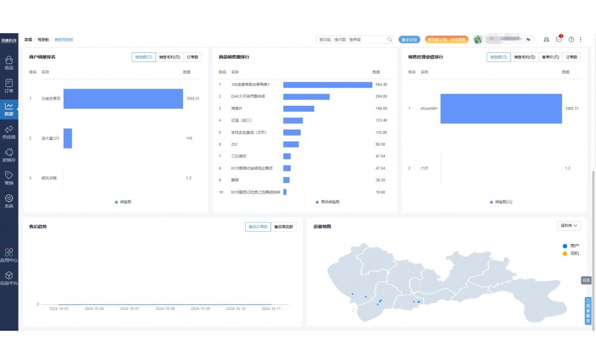
Task: Click the 驾驶舱 breadcrumb item
Action: click(43, 40)
